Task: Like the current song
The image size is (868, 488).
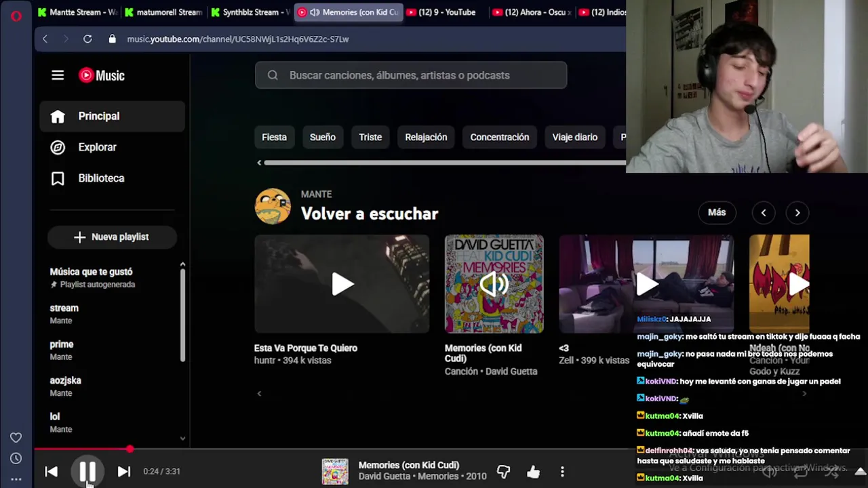Action: point(533,472)
